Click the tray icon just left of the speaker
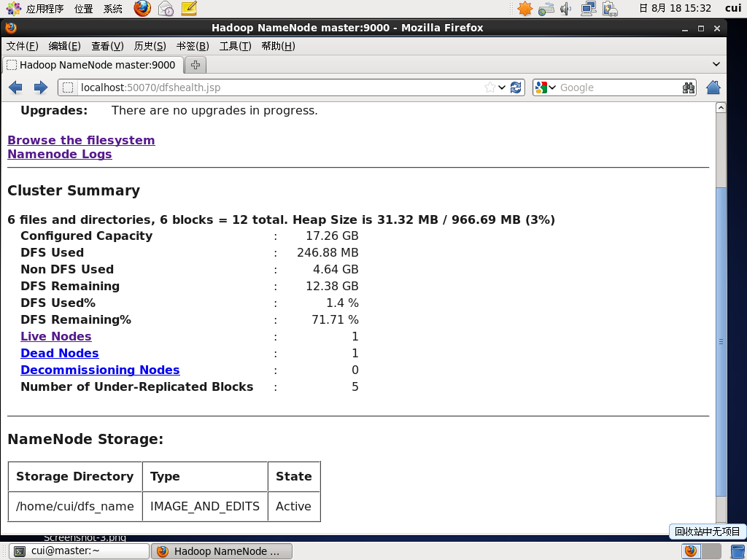747x560 pixels. (x=546, y=9)
